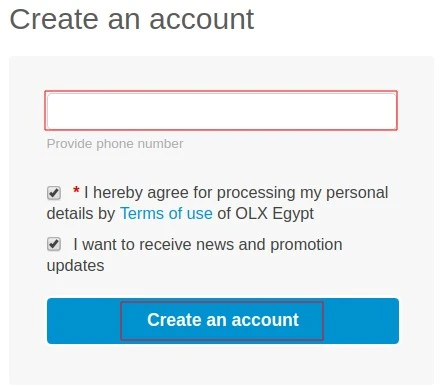Click the word 'promotion' in newsletter label
Screen dimensions: 446x387
pyautogui.click(x=306, y=245)
